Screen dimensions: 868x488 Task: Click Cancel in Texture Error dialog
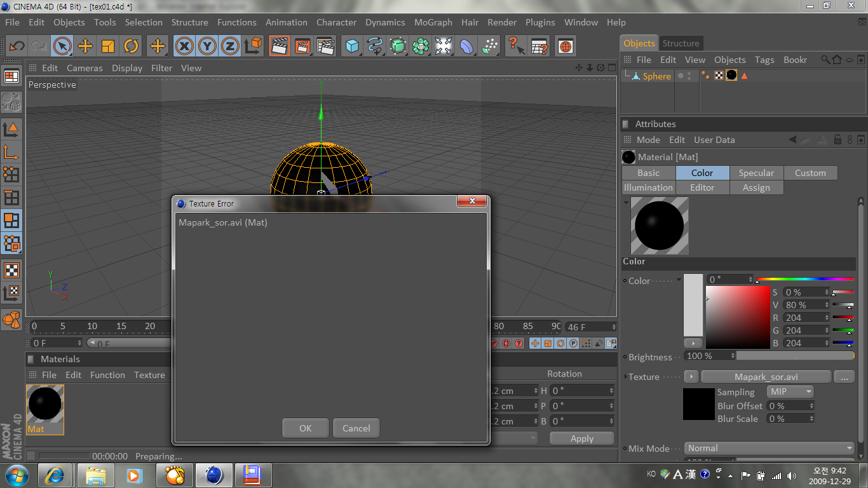356,428
